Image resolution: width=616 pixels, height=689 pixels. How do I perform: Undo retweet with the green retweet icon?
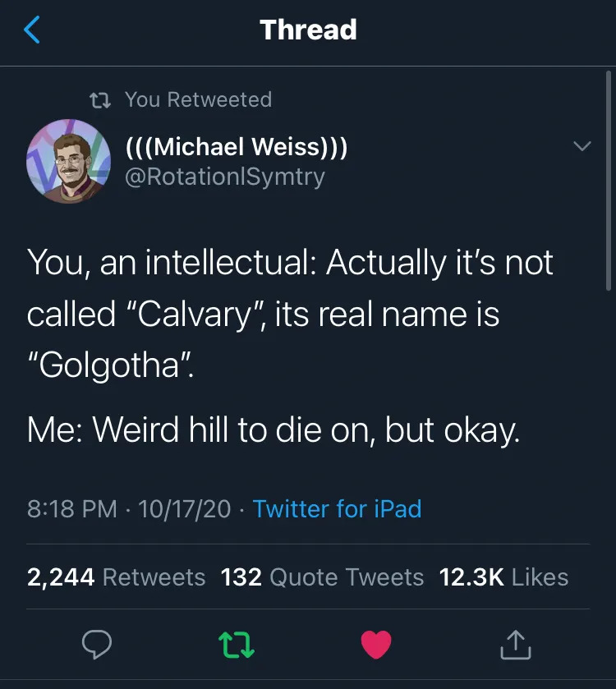tap(237, 644)
